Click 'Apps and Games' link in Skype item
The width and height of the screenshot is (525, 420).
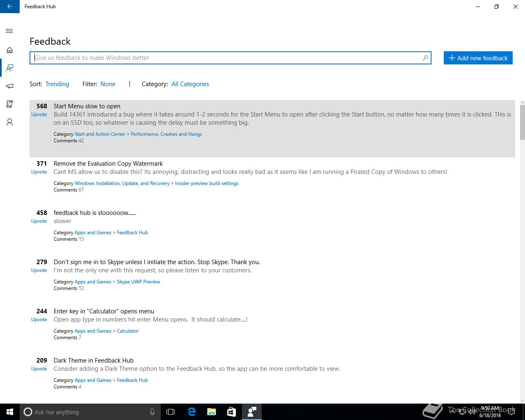pyautogui.click(x=93, y=282)
